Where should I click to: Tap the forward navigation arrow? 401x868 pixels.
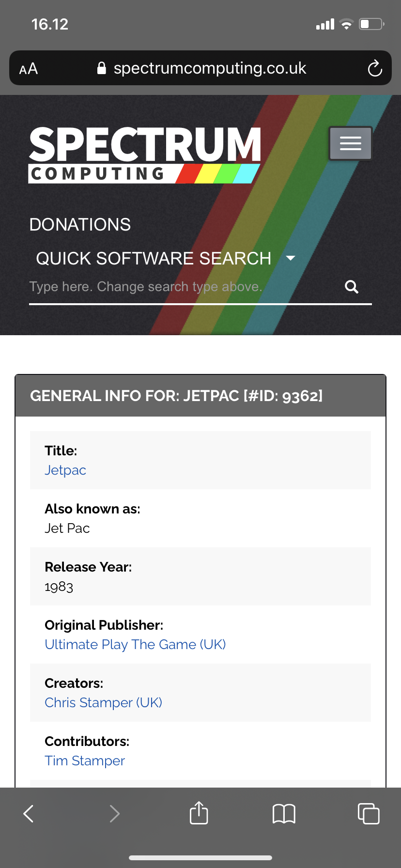[x=114, y=814]
